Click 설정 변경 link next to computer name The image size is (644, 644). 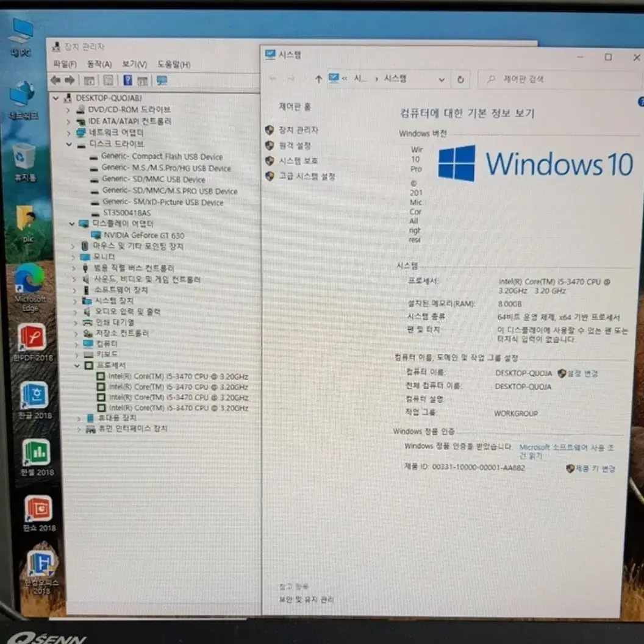582,374
